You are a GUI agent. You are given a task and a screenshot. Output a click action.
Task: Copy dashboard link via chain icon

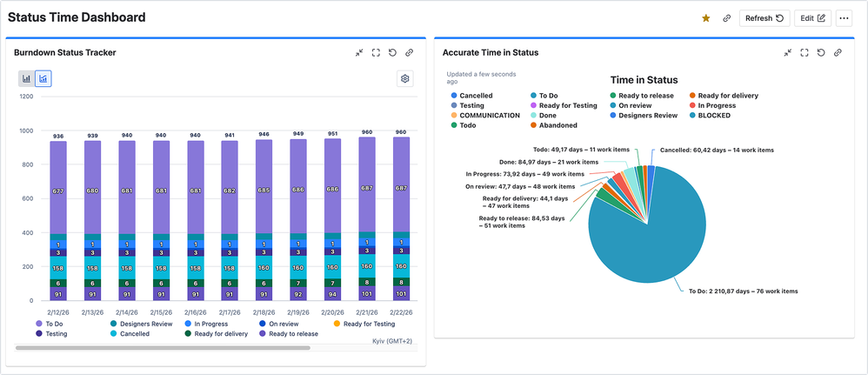click(726, 18)
